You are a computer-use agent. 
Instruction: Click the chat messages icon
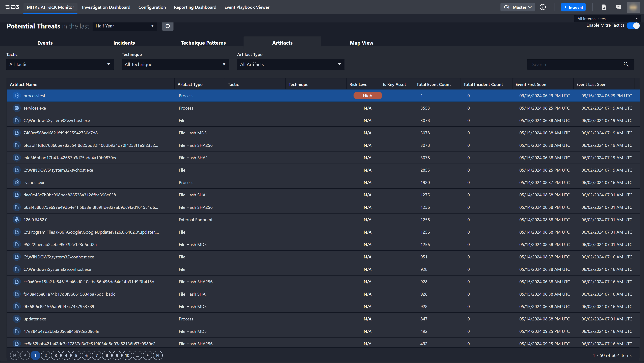point(618,7)
